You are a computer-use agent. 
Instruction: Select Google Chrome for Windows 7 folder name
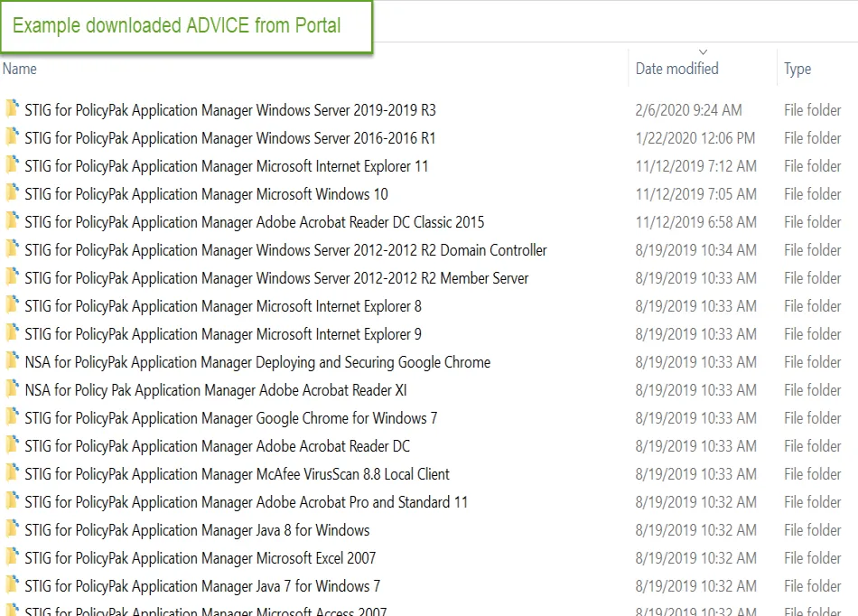231,418
